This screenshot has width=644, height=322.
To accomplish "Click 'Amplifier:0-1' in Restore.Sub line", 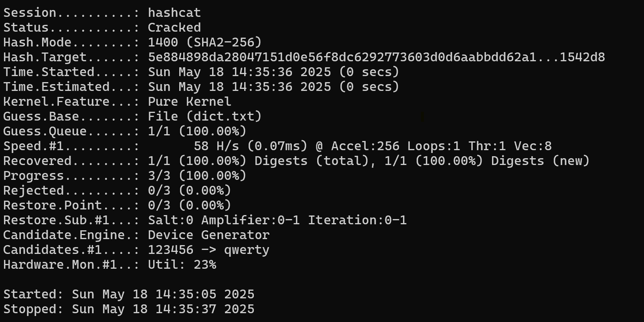I will pos(250,220).
